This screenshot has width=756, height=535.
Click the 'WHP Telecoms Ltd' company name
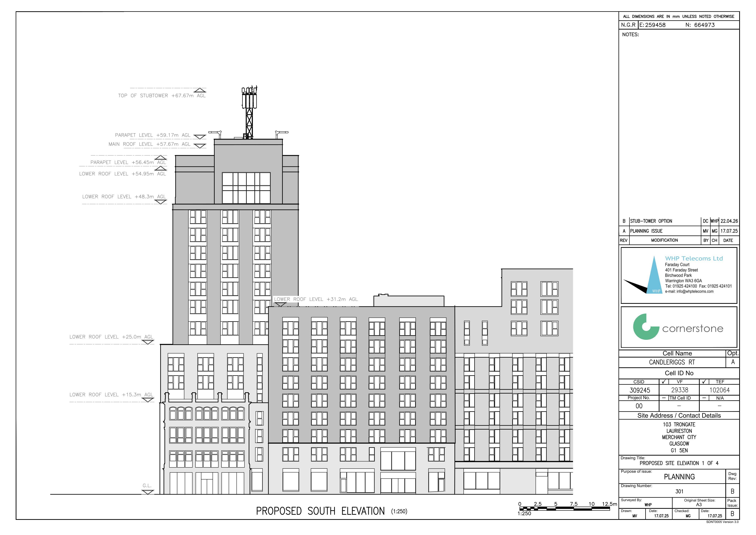coord(694,259)
